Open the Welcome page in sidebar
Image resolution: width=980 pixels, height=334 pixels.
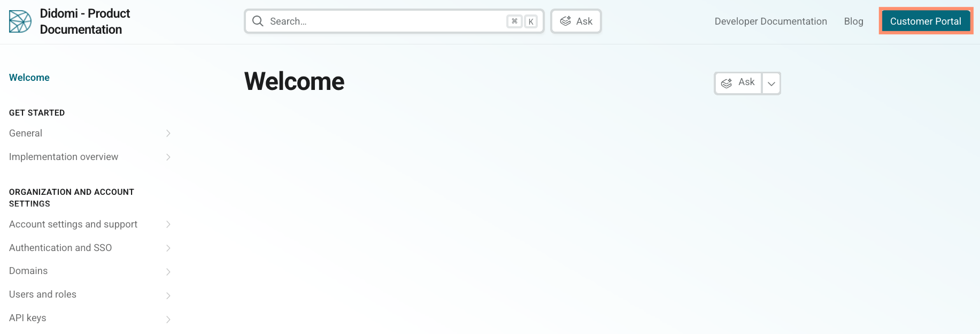(29, 78)
